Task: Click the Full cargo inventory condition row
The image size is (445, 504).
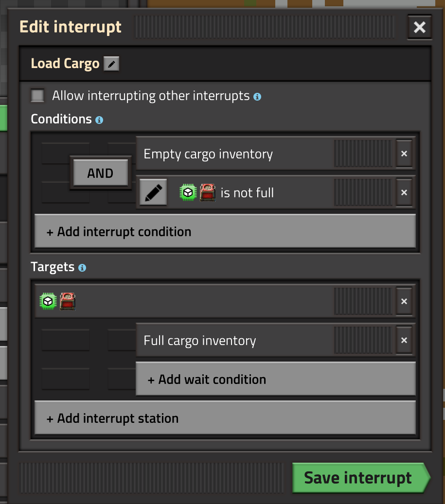Action: (233, 340)
